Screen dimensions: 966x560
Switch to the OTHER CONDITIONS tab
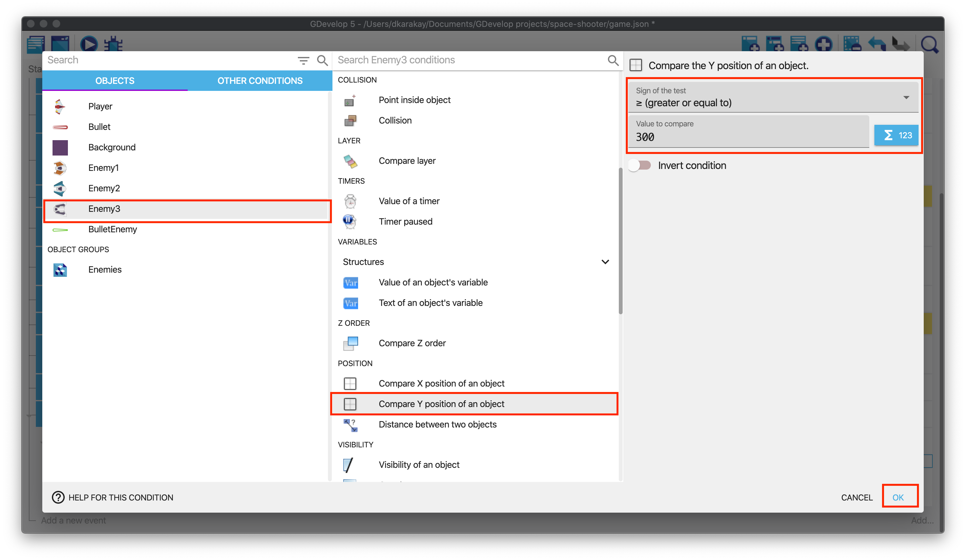260,81
